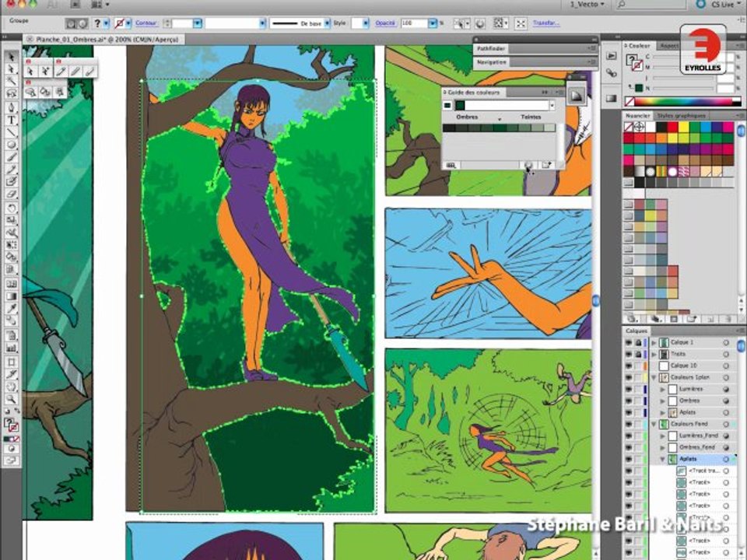This screenshot has width=747, height=560.
Task: Hide the Traits layer
Action: (x=629, y=355)
